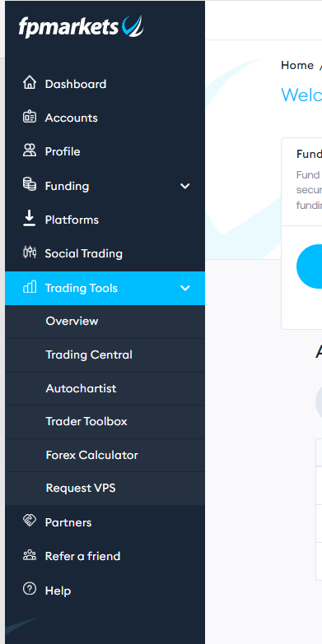Click the Platforms download icon
This screenshot has height=644, width=322.
(x=29, y=219)
